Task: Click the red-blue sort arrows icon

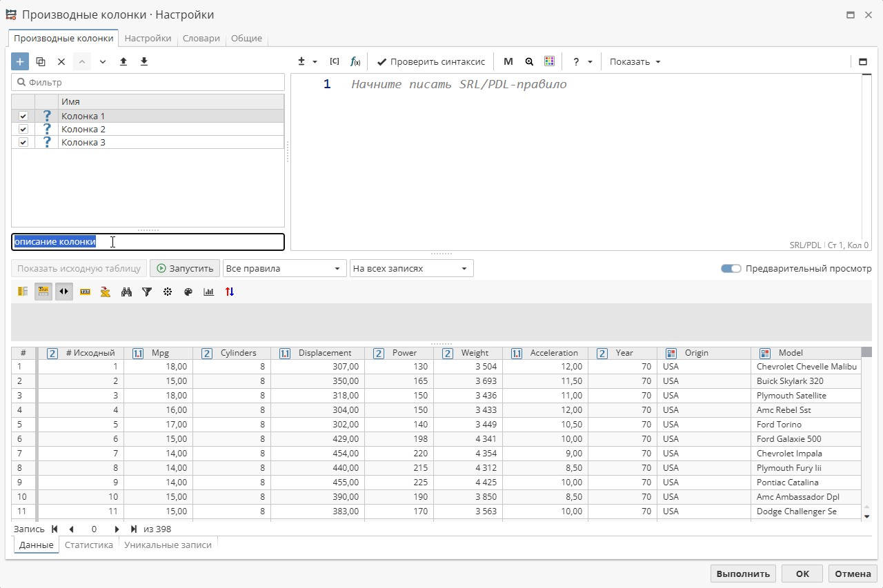Action: coord(230,292)
